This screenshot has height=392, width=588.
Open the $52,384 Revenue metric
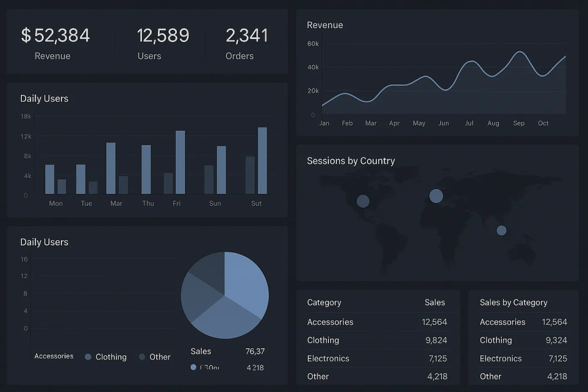click(x=55, y=43)
